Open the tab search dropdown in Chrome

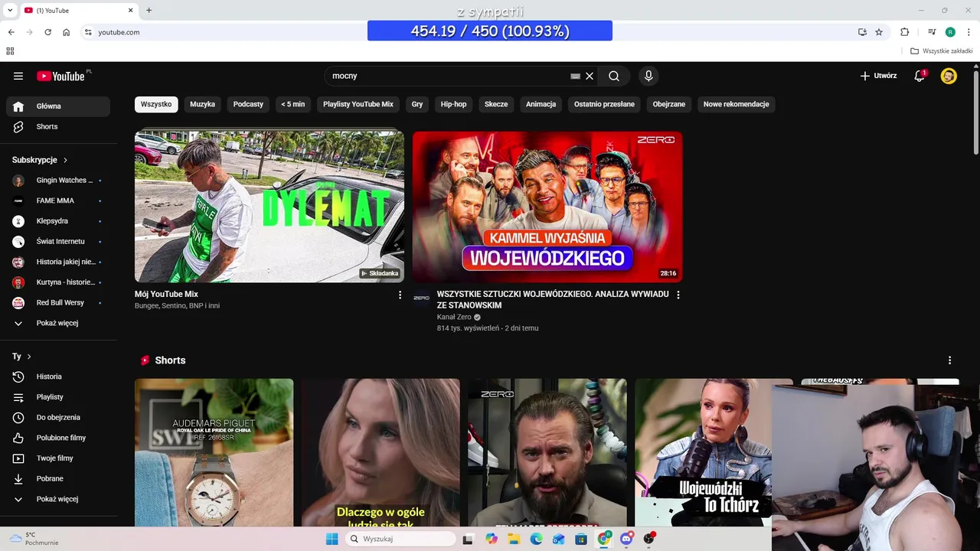[10, 10]
